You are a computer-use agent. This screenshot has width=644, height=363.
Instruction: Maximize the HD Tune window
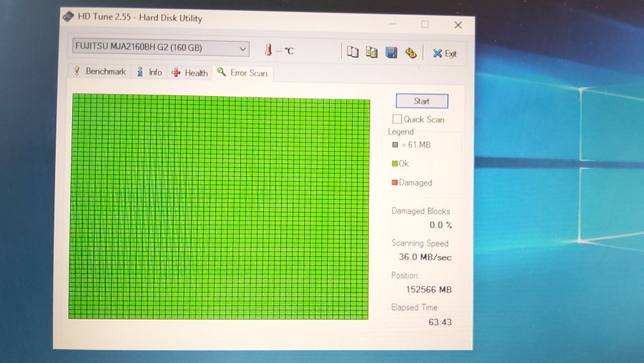[425, 25]
